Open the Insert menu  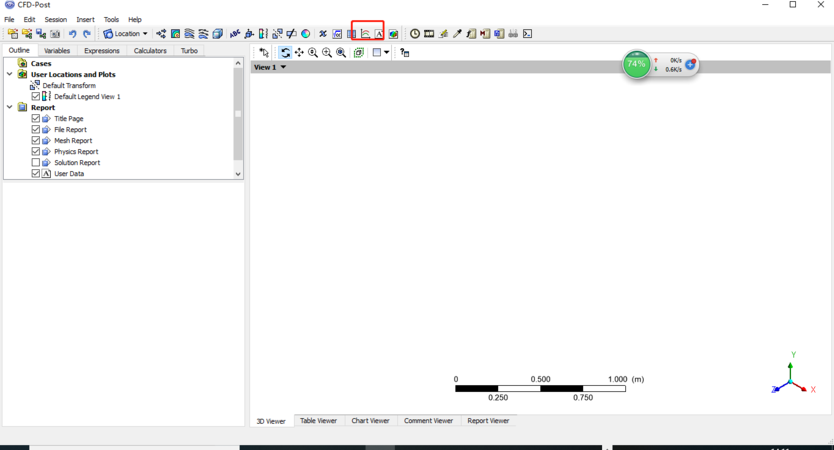coord(85,19)
